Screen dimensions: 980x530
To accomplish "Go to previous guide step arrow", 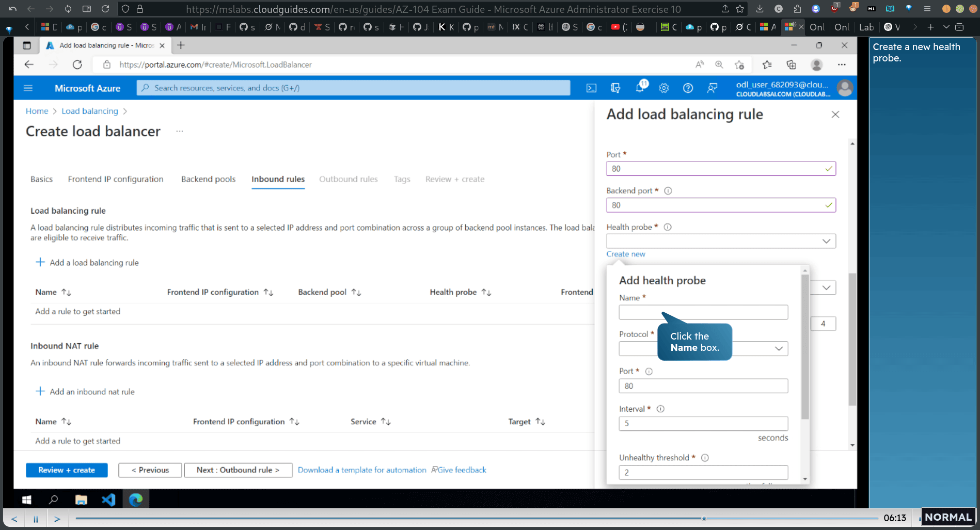I will pyautogui.click(x=14, y=519).
